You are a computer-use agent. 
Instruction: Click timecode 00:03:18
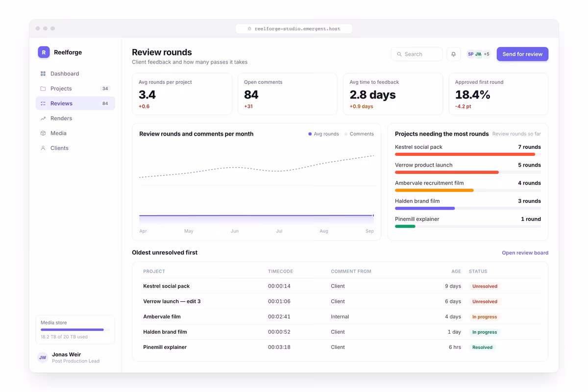tap(279, 347)
